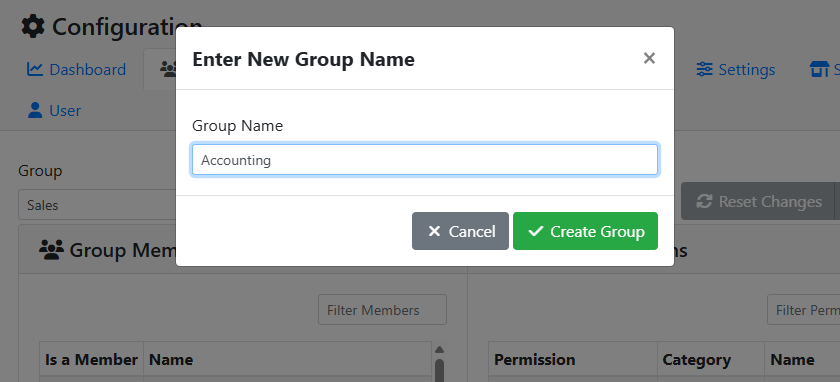Sort by the Is a Member column
The height and width of the screenshot is (382, 840).
(x=91, y=359)
